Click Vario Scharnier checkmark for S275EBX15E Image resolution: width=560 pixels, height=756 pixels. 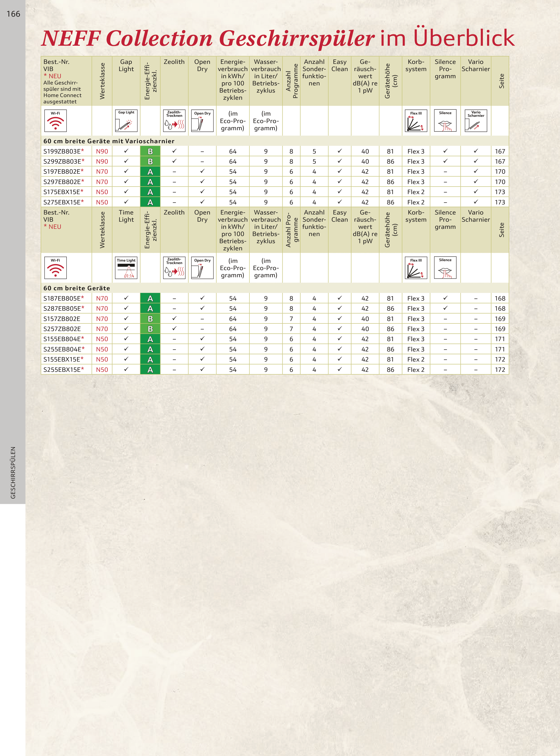click(476, 202)
